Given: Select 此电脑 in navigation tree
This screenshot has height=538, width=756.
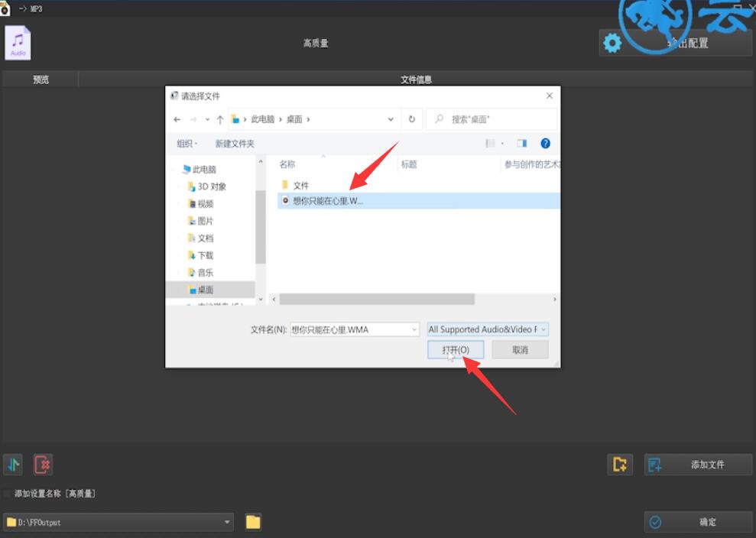Looking at the screenshot, I should click(x=200, y=169).
